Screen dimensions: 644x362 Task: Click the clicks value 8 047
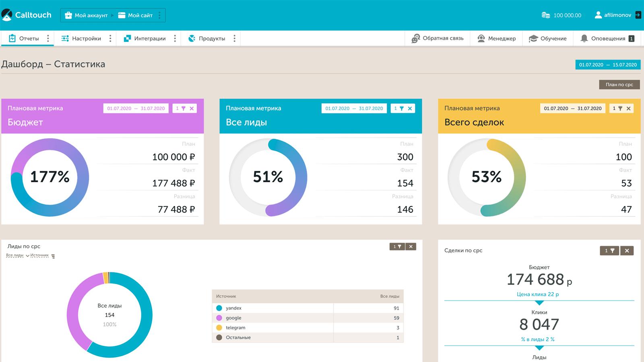pyautogui.click(x=539, y=325)
